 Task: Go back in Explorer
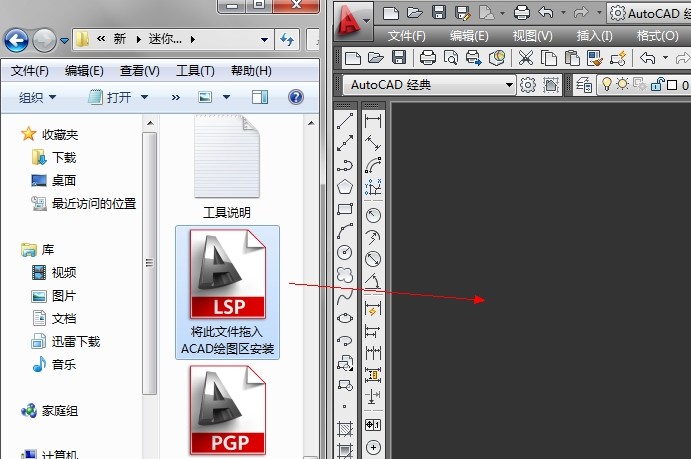16,41
